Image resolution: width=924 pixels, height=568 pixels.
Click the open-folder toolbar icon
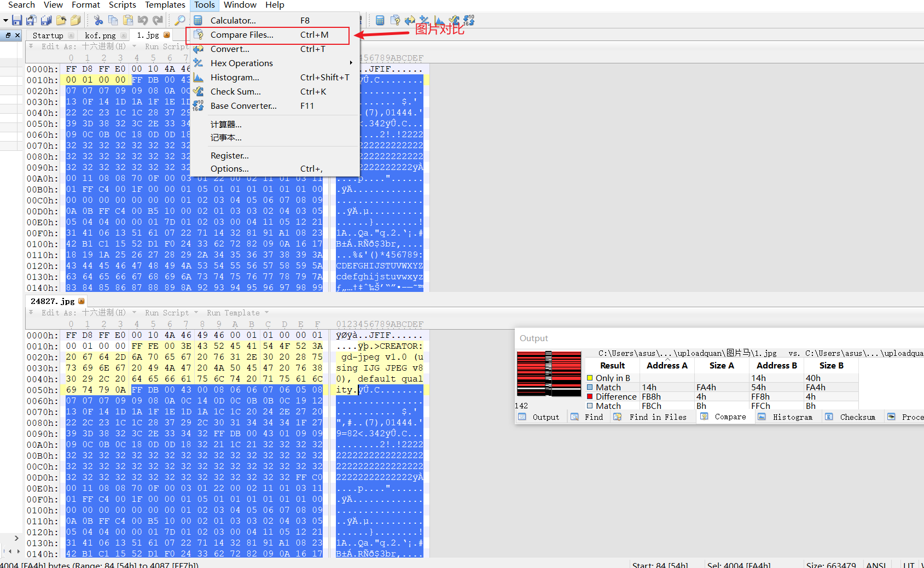click(61, 20)
